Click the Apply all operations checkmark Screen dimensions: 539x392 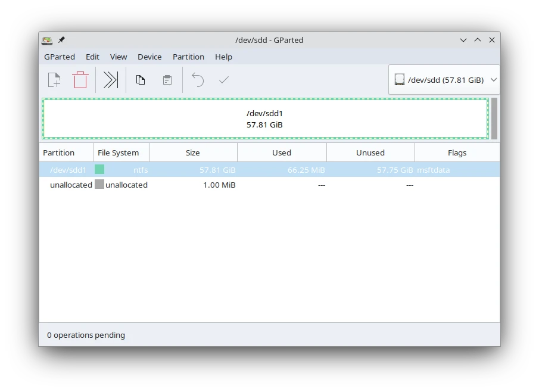(x=224, y=80)
